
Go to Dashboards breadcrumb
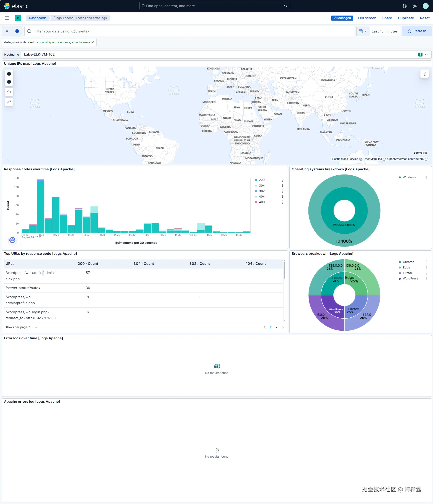point(38,18)
